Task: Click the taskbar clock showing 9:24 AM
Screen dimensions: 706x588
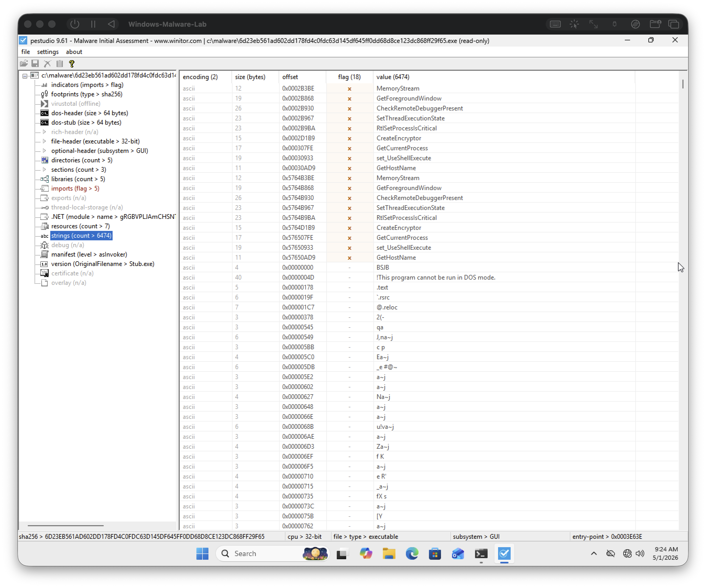Action: pyautogui.click(x=665, y=553)
